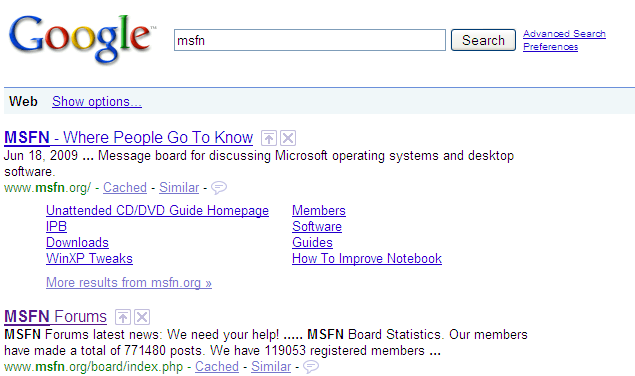Remove the MSFN Where People Go result
The height and width of the screenshot is (376, 635).
pos(288,138)
